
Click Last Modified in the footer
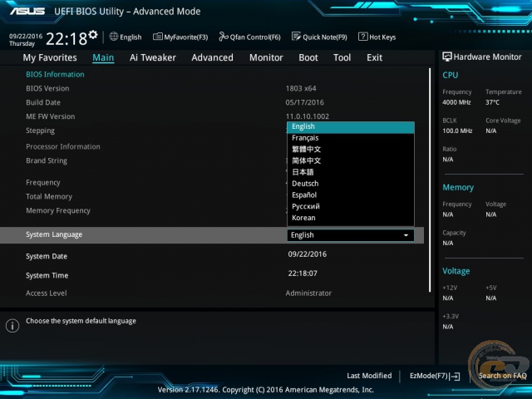(x=369, y=376)
